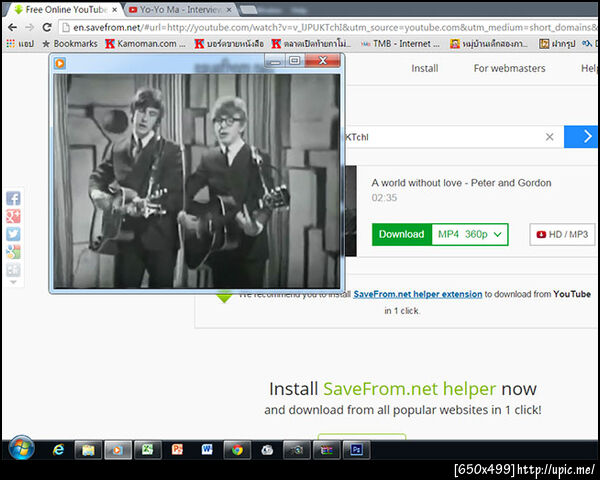Open the Windows Start menu
Image resolution: width=600 pixels, height=480 pixels.
click(21, 447)
